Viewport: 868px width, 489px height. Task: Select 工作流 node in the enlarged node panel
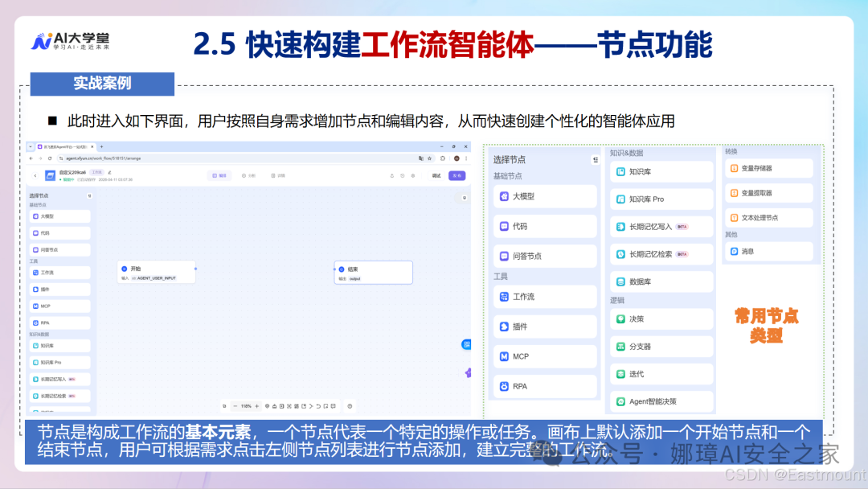(x=545, y=297)
